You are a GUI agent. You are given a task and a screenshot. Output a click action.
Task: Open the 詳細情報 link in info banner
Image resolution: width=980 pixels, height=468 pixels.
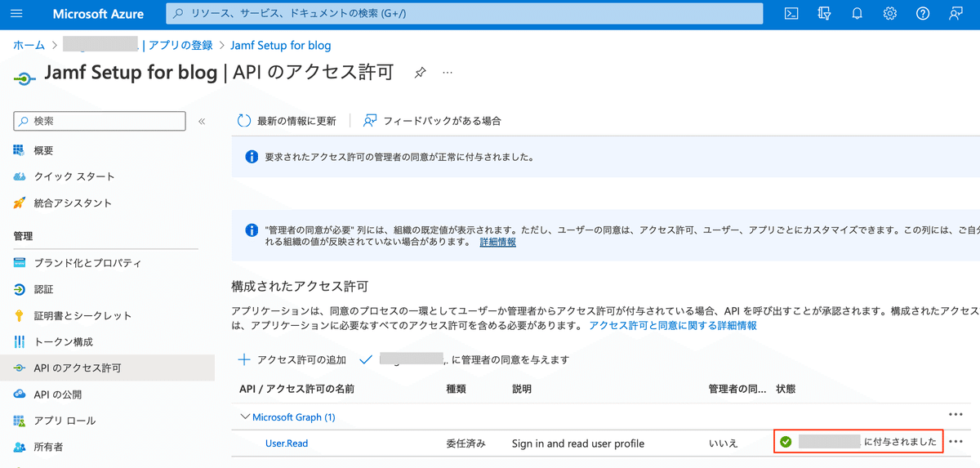click(x=498, y=243)
